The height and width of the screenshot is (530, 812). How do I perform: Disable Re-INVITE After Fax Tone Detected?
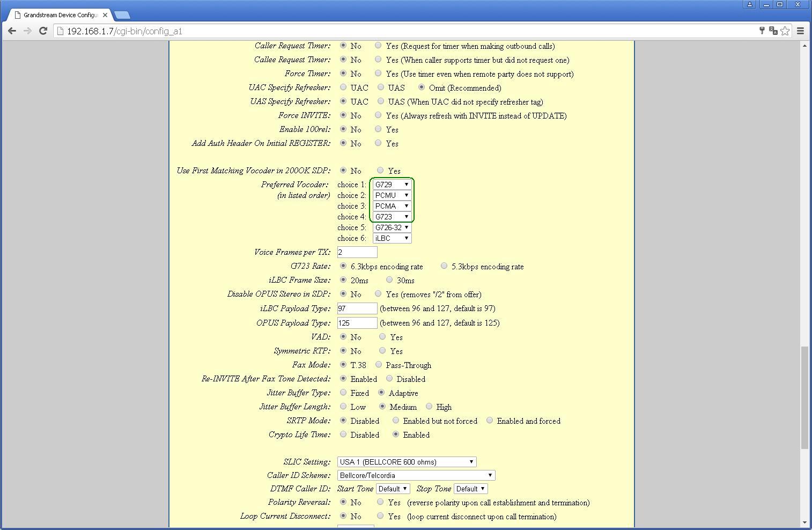(389, 379)
